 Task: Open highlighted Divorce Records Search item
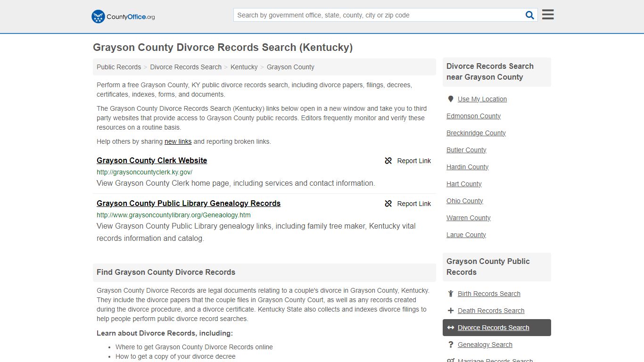(497, 328)
